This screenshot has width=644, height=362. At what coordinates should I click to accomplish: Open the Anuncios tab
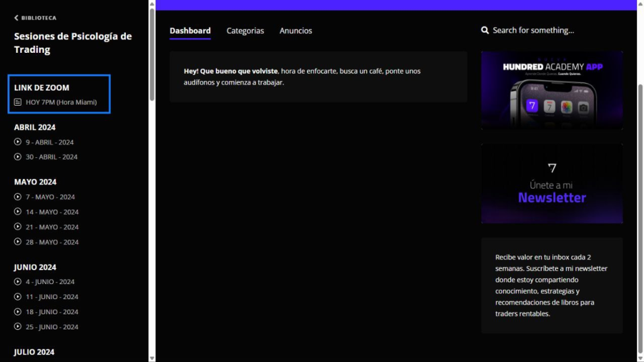pos(296,31)
